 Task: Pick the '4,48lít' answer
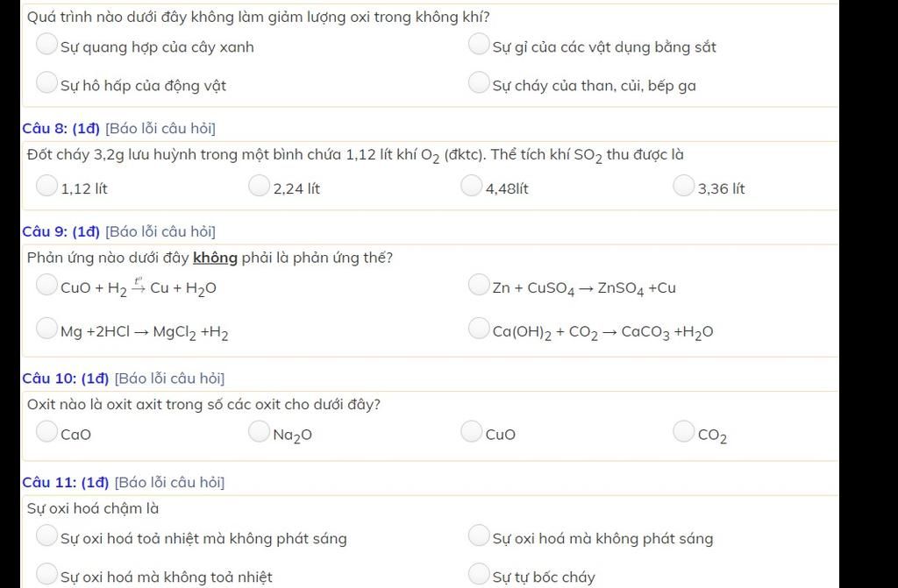point(472,187)
